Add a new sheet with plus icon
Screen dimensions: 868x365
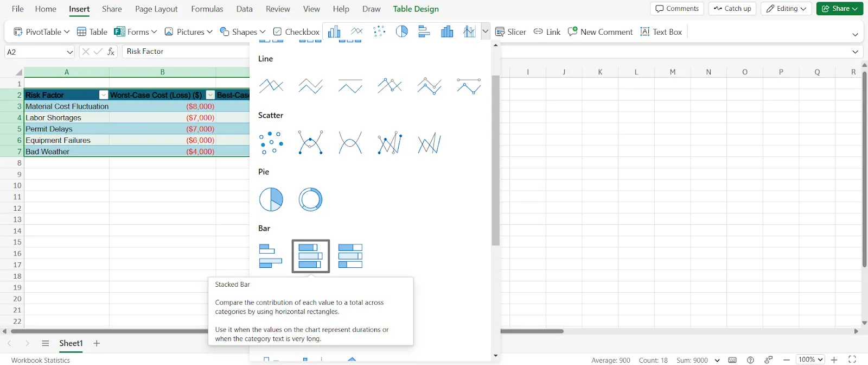pyautogui.click(x=97, y=343)
